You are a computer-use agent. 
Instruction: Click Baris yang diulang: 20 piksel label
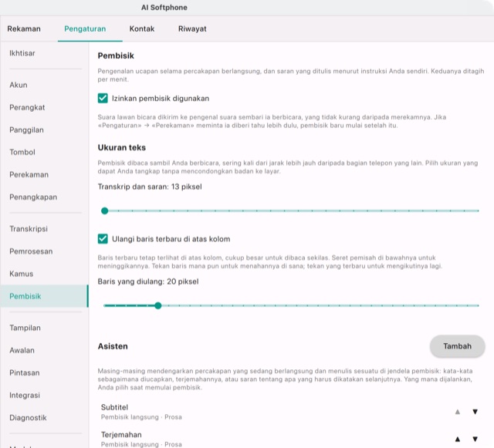148,281
